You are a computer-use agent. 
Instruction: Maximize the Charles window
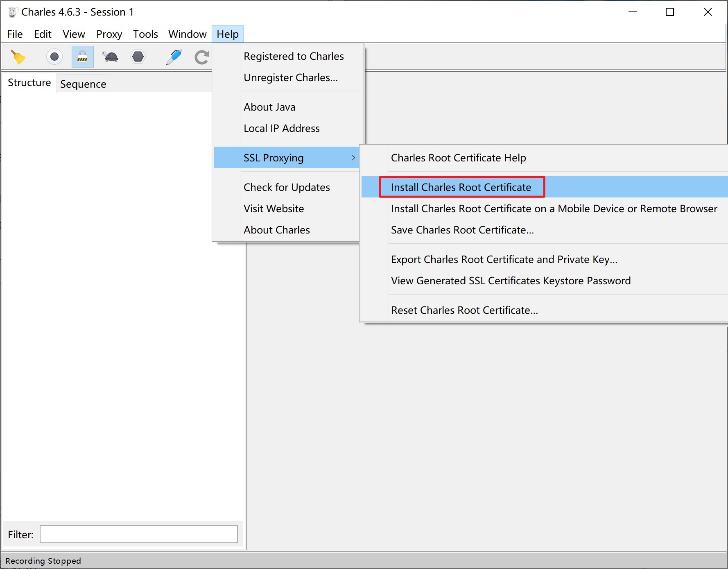[x=670, y=12]
